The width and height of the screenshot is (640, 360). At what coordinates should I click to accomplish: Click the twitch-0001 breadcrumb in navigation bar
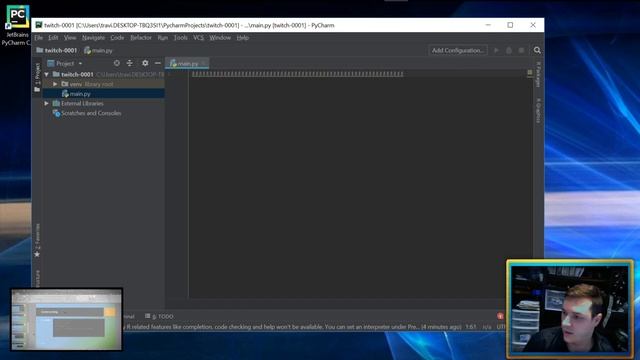(x=57, y=50)
